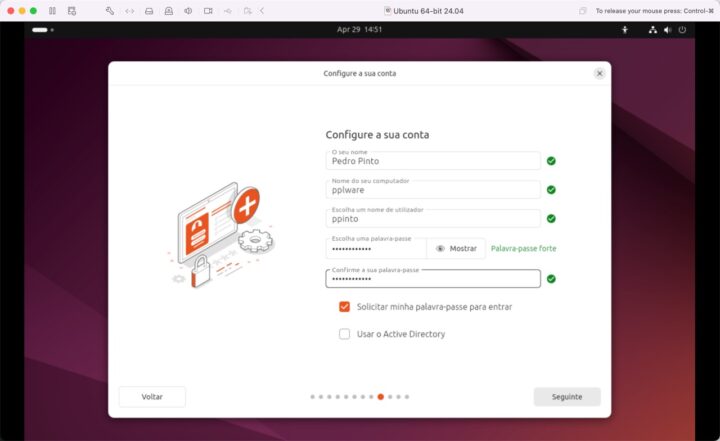Close the Configure a sua conta dialog
This screenshot has height=441, width=720.
(599, 73)
